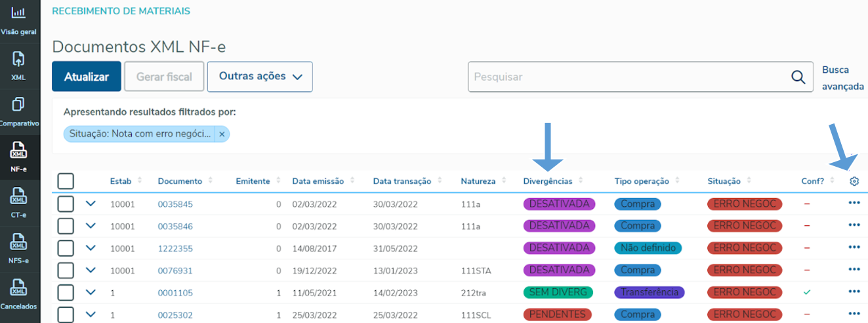The image size is (868, 323).
Task: Sort by Emitente column
Action: 258,181
